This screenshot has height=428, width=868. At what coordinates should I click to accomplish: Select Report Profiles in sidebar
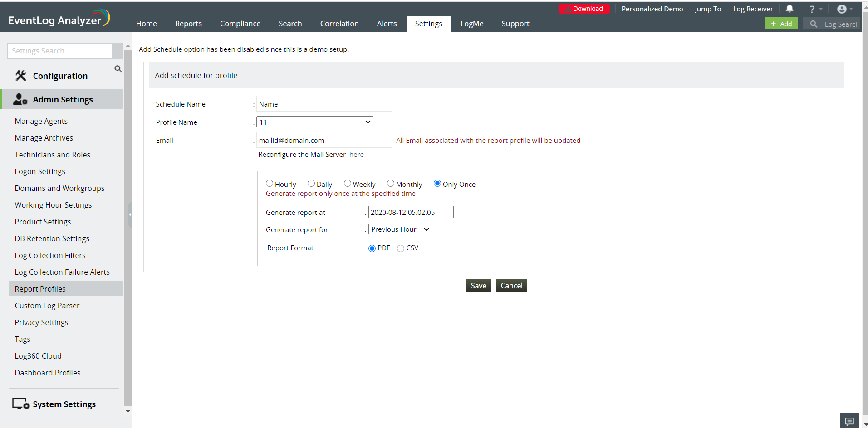(x=66, y=288)
